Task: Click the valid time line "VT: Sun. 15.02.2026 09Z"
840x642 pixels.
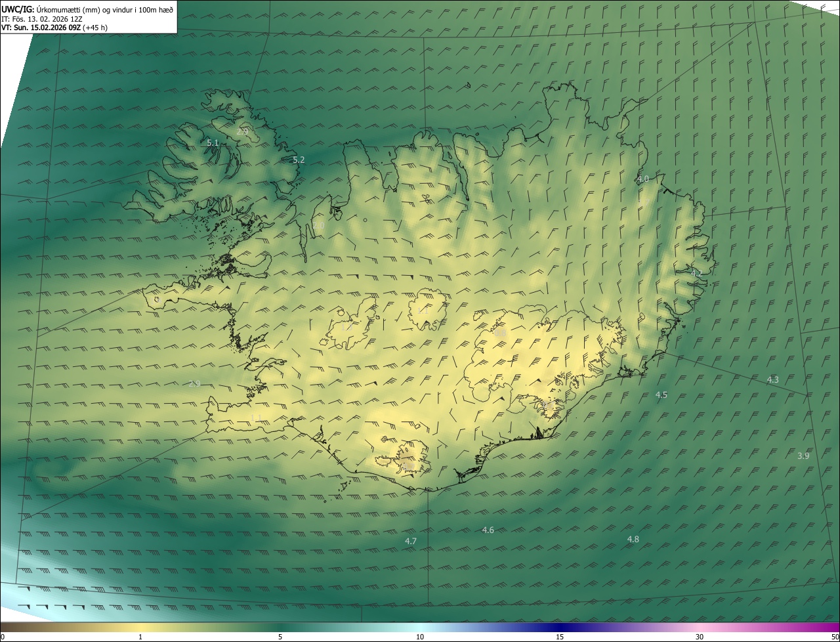Action: point(41,28)
